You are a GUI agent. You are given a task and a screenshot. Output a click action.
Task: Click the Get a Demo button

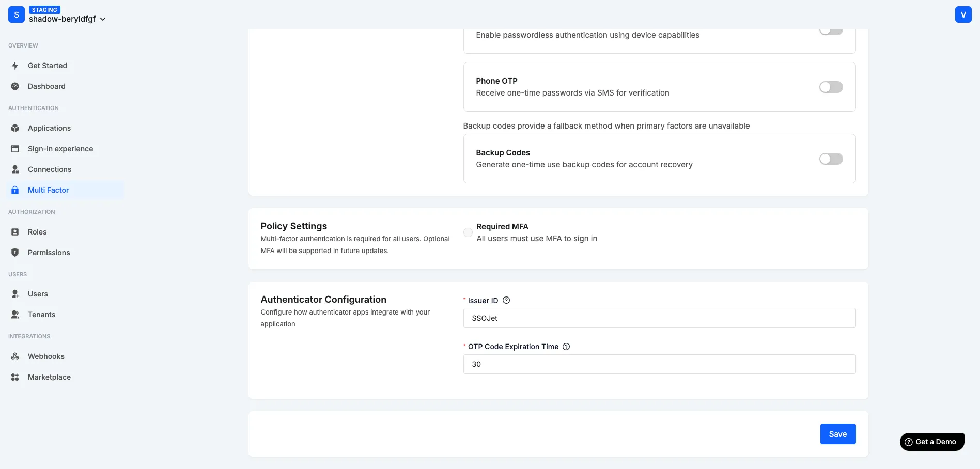[x=931, y=442]
